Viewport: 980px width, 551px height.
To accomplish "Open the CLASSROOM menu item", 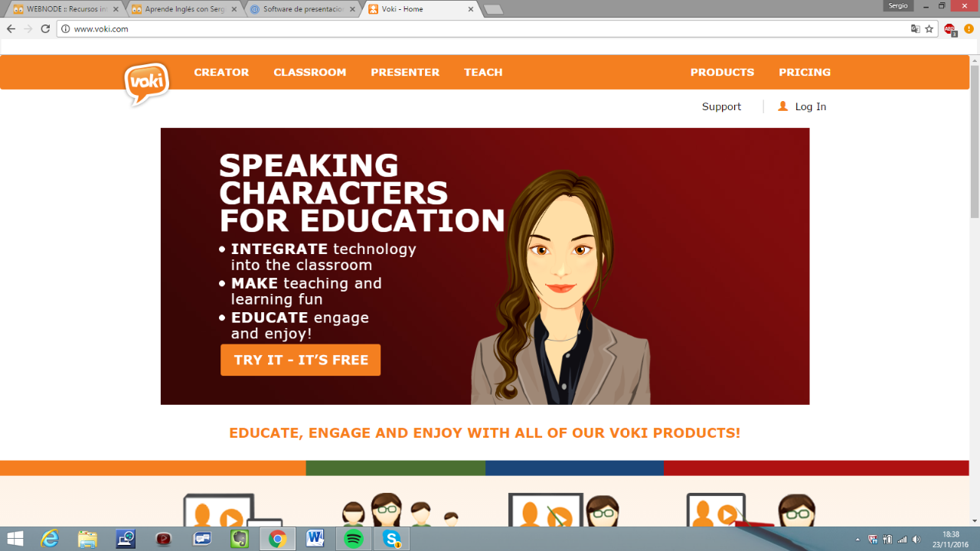I will 309,72.
